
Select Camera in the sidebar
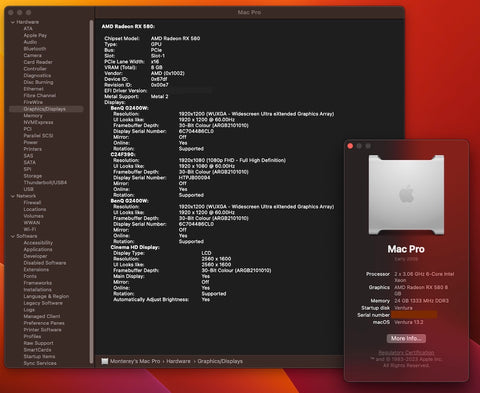tap(33, 55)
